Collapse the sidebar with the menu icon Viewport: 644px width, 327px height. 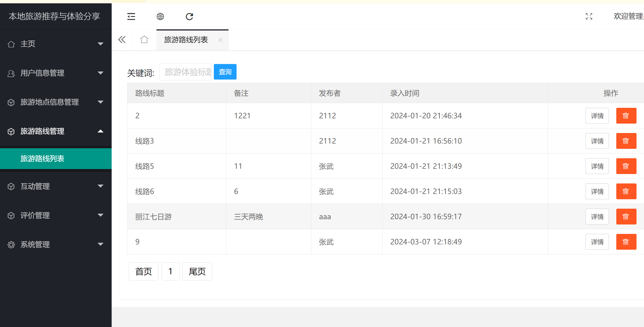pyautogui.click(x=131, y=17)
